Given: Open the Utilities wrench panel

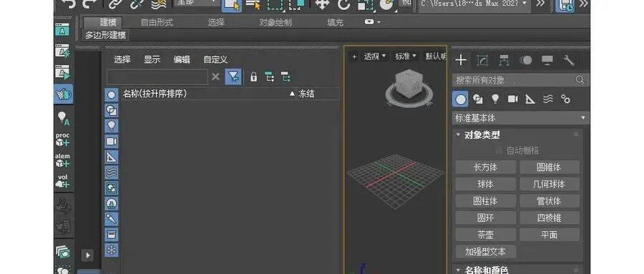Looking at the screenshot, I should point(569,60).
